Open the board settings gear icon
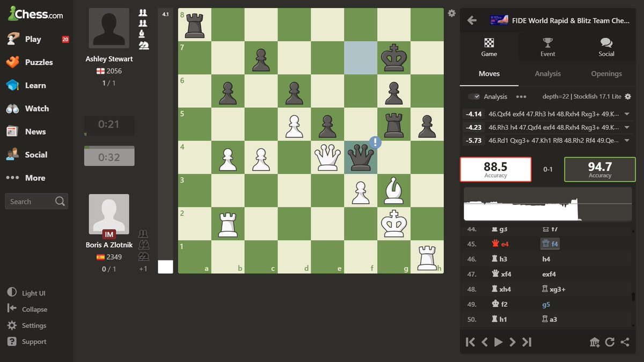Image resolution: width=644 pixels, height=362 pixels. (x=452, y=13)
